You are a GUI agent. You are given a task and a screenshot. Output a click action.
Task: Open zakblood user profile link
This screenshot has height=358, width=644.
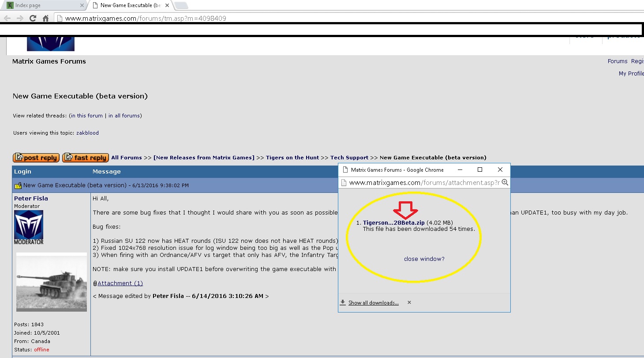[87, 133]
